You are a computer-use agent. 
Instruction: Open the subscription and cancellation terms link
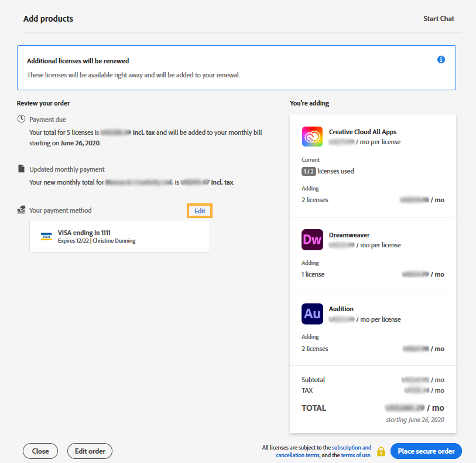coord(351,447)
